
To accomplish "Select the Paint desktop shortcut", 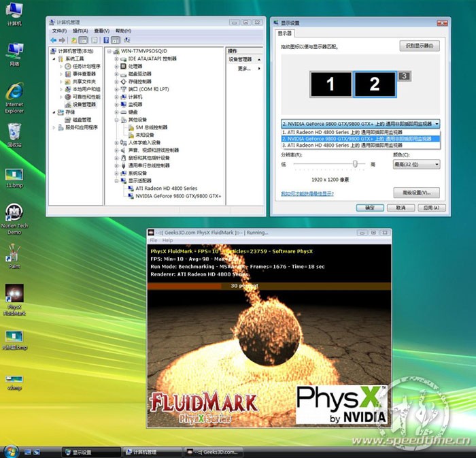I will (x=14, y=257).
